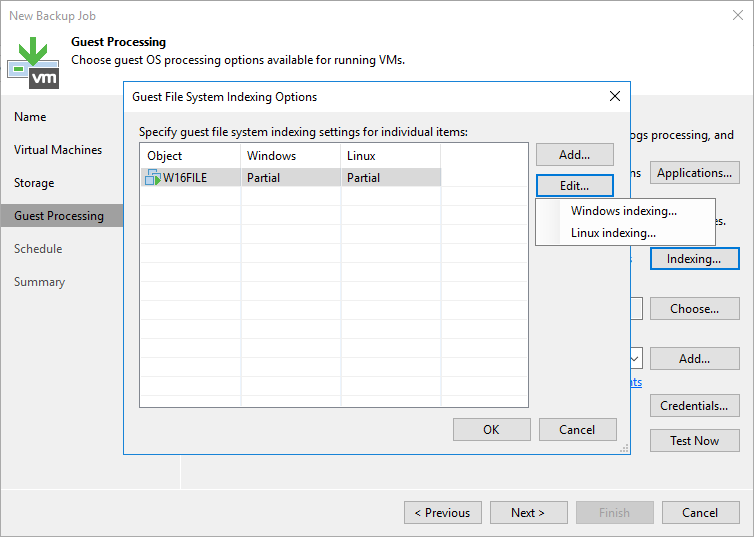Click the W16FILE virtual machine icon
754x537 pixels.
(154, 178)
